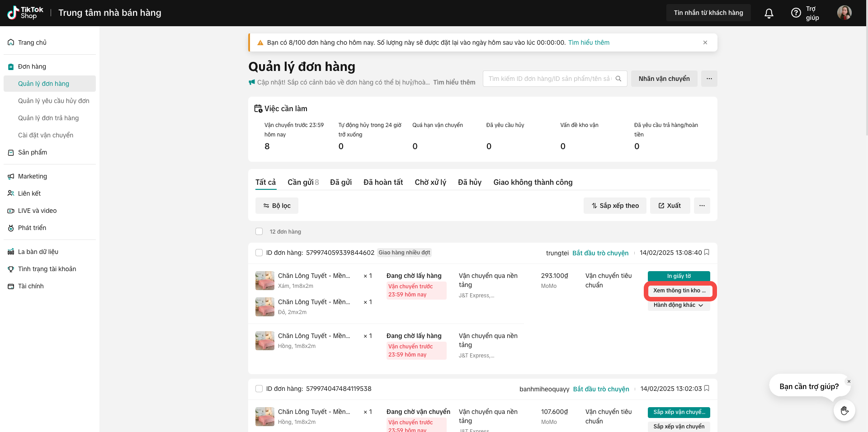Click the user profile avatar
The width and height of the screenshot is (868, 432).
point(844,13)
